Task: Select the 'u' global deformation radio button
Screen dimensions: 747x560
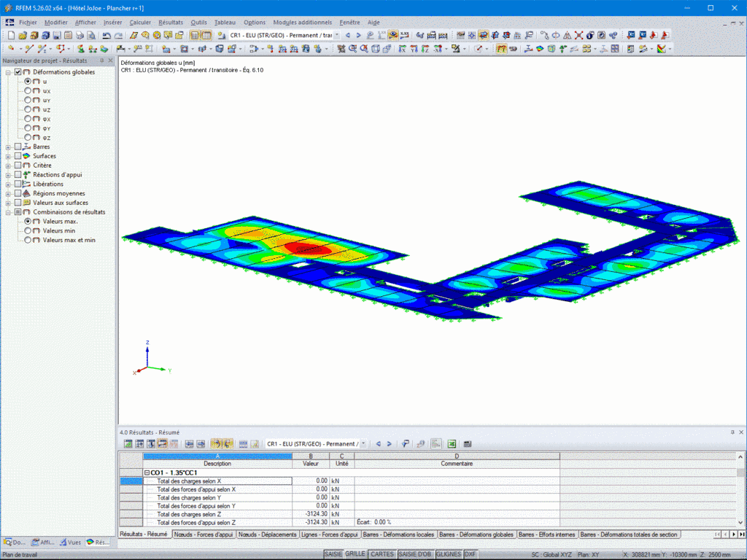Action: [x=28, y=82]
